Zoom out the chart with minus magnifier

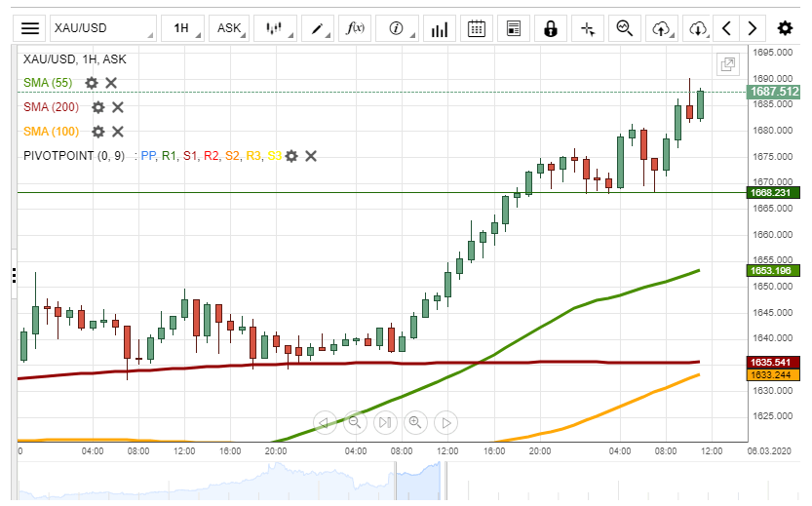[355, 423]
